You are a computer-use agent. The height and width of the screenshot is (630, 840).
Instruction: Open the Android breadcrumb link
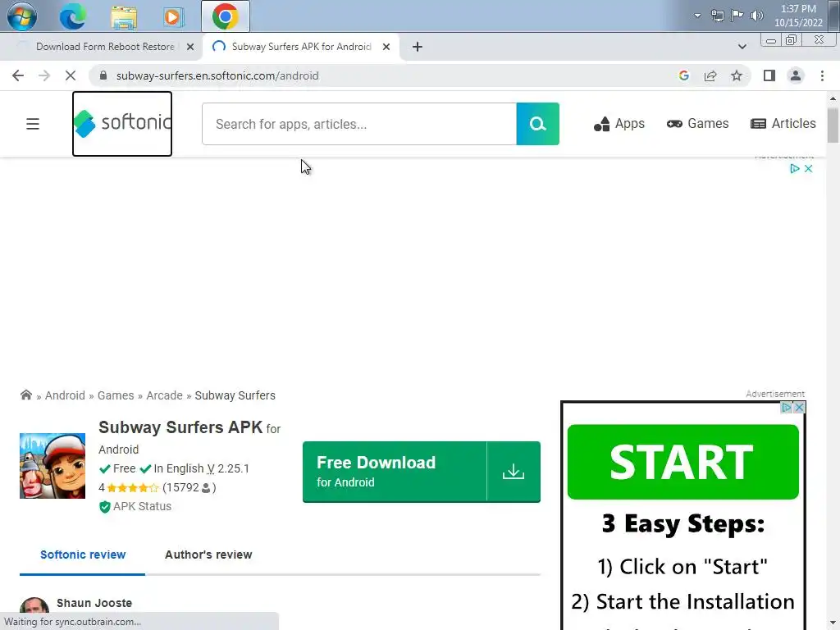point(65,395)
